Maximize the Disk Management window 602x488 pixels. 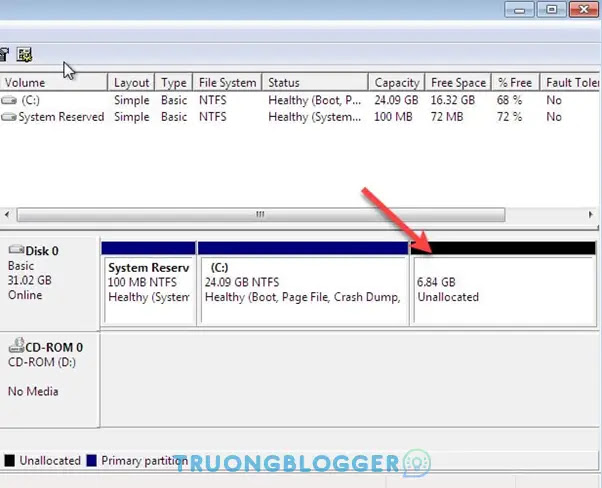point(551,10)
